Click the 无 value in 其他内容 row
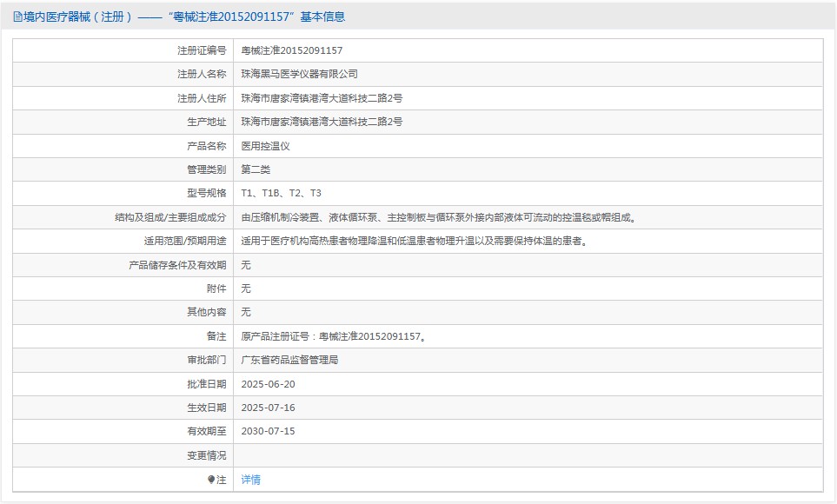Viewport: 837px width, 504px height. point(246,312)
